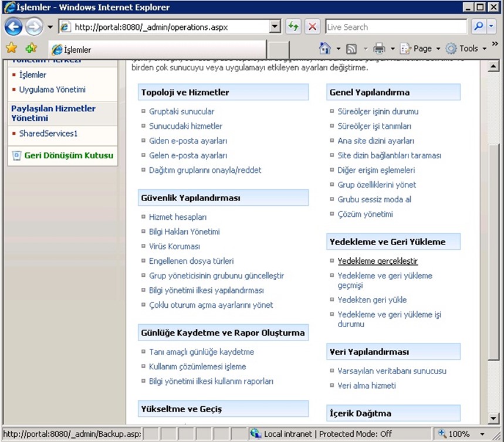504x442 pixels.
Task: Click the Home icon in toolbar
Action: click(324, 49)
